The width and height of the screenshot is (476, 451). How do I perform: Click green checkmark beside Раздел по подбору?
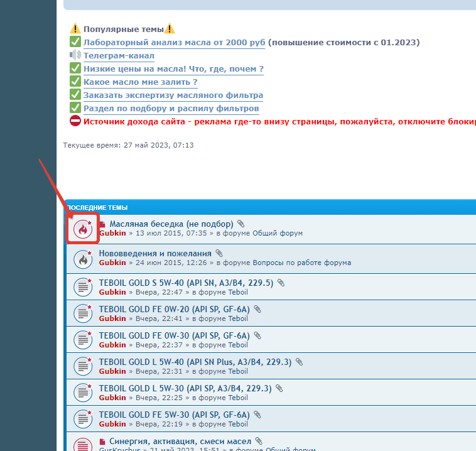[x=75, y=107]
